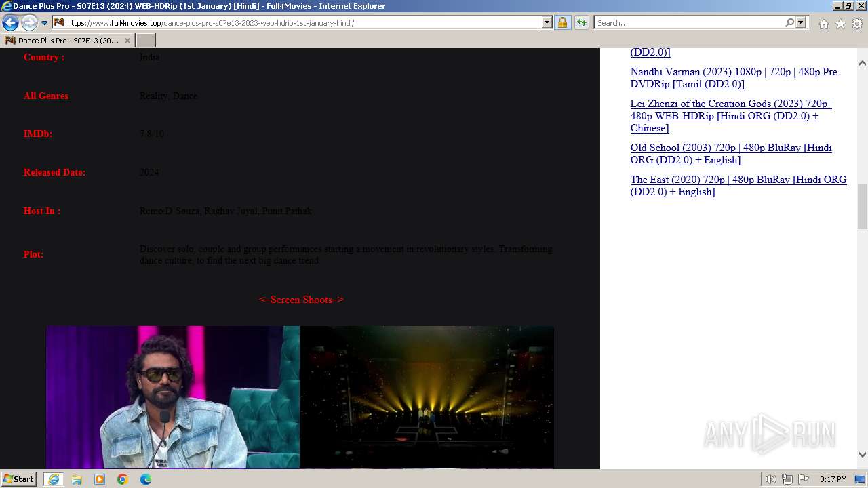Open Nandhi Varman (2023) link
The height and width of the screenshot is (488, 868).
coord(735,78)
